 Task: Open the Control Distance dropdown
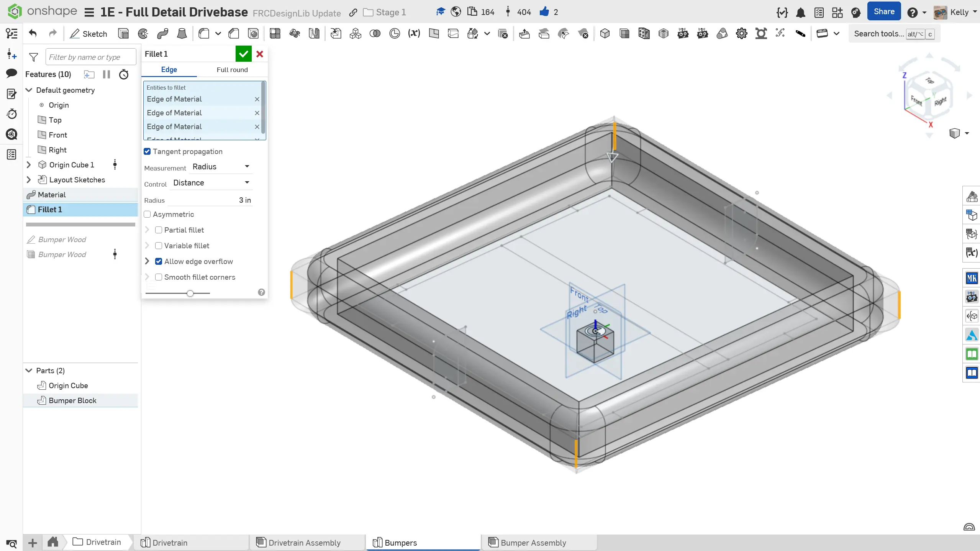[211, 183]
